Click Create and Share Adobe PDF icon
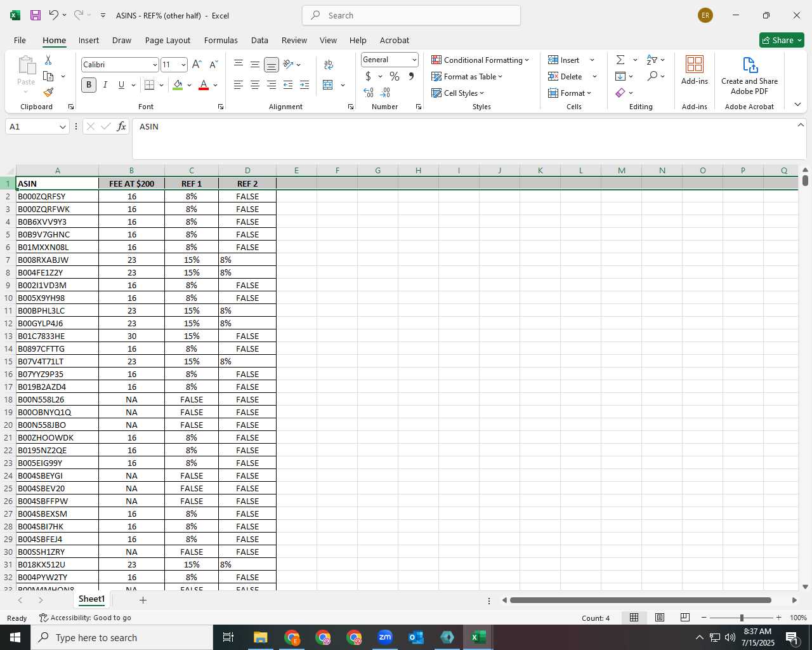Viewport: 812px width, 650px height. [x=749, y=75]
